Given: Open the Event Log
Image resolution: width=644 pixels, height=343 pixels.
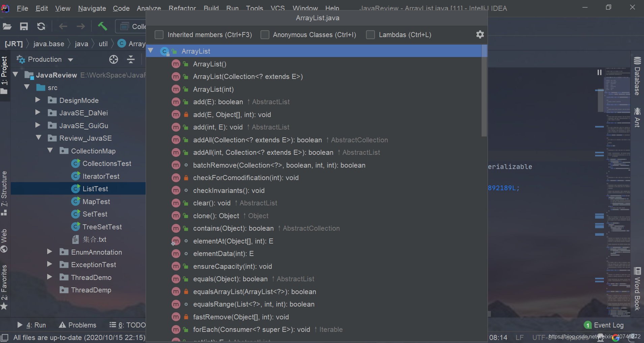Looking at the screenshot, I should click(x=604, y=325).
